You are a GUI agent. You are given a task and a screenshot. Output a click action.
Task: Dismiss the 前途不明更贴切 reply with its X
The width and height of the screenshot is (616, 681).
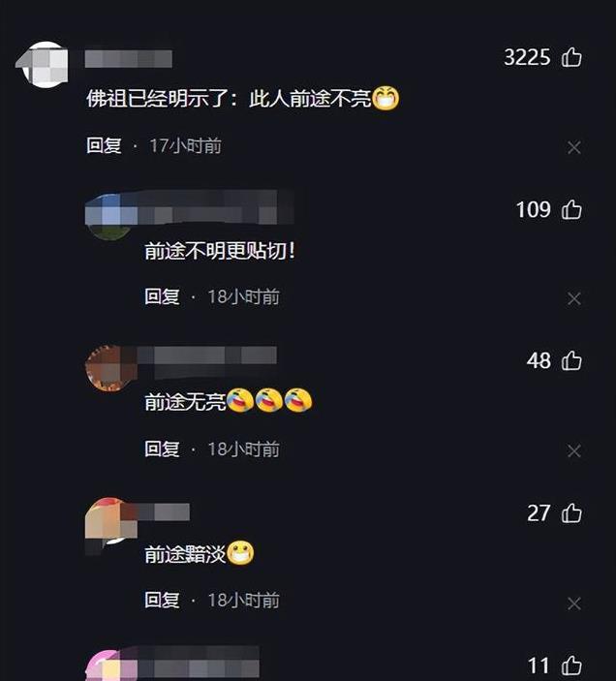coord(574,298)
